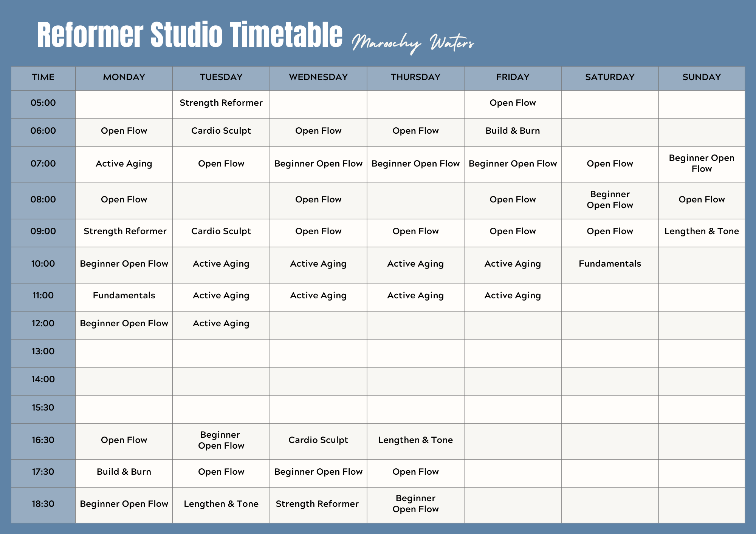Click the 15:30 time row label
This screenshot has width=756, height=534.
[x=43, y=407]
